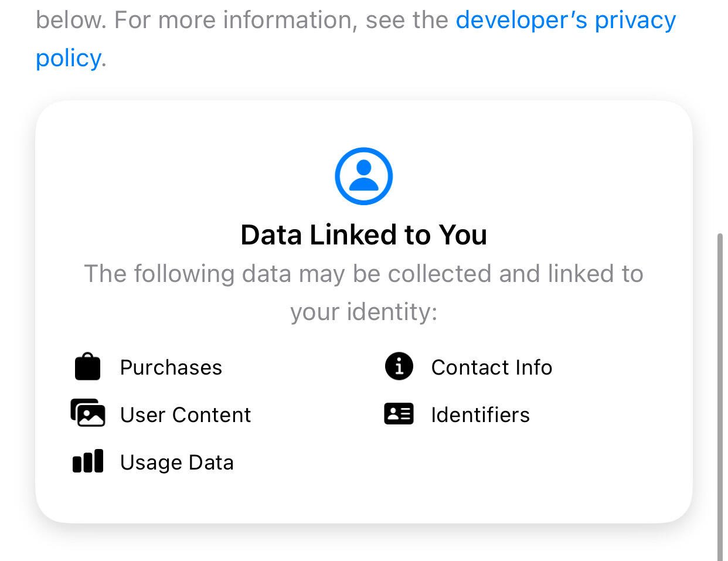Click the Purchases shopping bag icon

(88, 367)
